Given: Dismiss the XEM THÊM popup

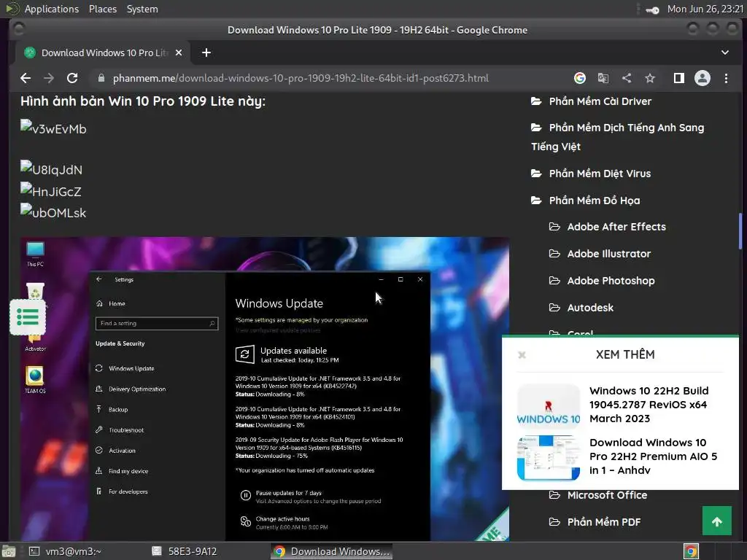Looking at the screenshot, I should (522, 355).
